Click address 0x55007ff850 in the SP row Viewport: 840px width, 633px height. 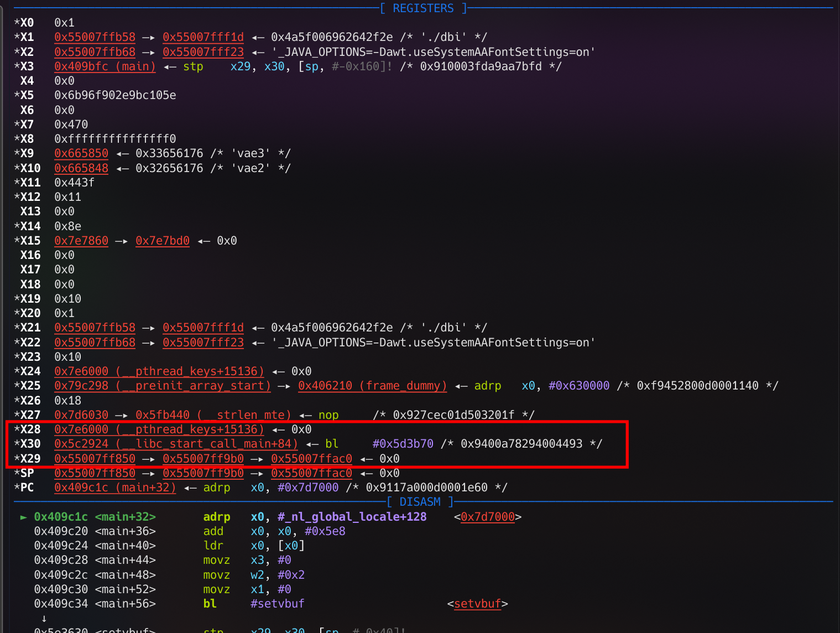pyautogui.click(x=95, y=473)
